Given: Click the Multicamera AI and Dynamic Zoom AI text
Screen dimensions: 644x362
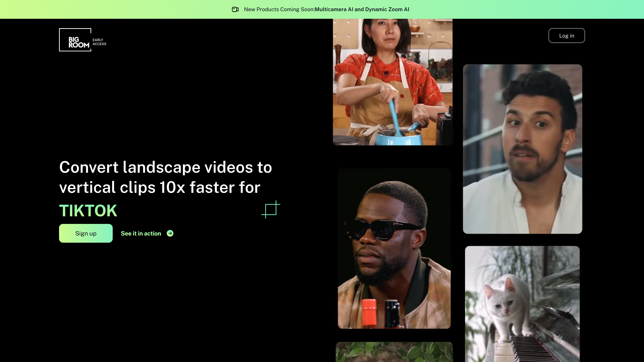Looking at the screenshot, I should pyautogui.click(x=362, y=9).
